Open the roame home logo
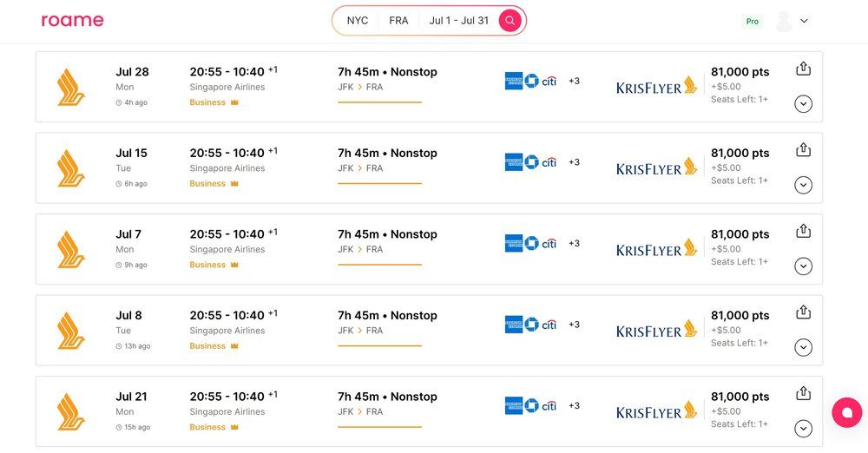The image size is (868, 453). [72, 21]
